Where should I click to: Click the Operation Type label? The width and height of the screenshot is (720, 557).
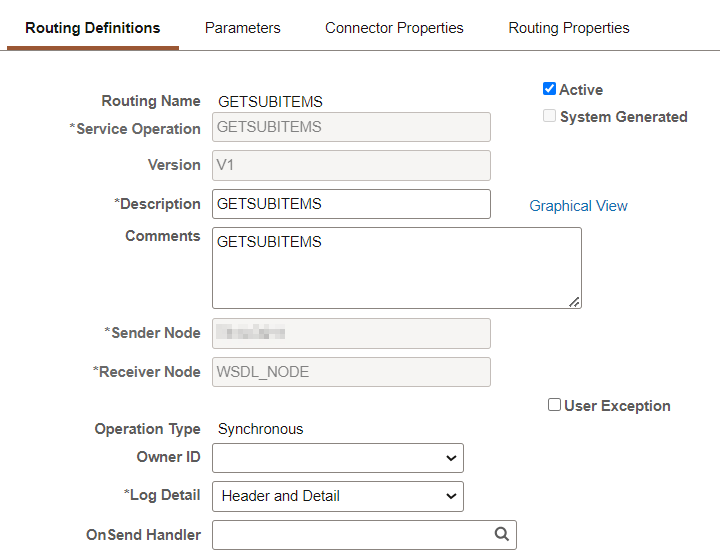[147, 429]
